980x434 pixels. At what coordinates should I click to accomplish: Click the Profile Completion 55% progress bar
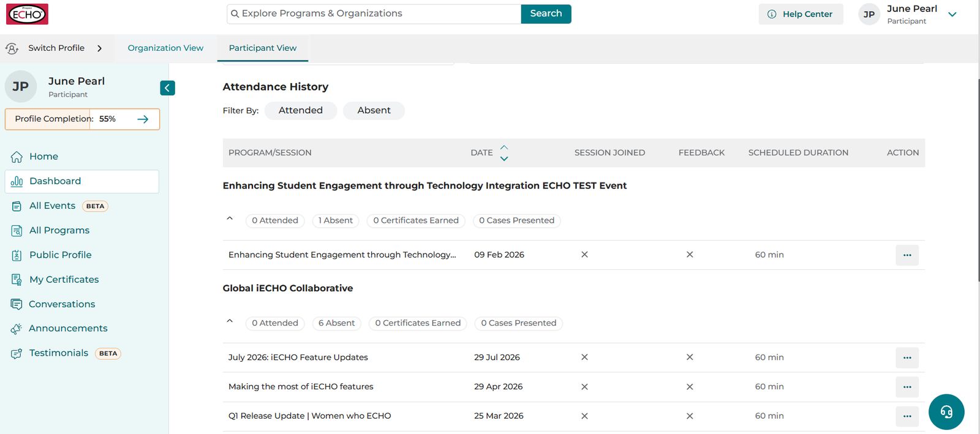(82, 119)
